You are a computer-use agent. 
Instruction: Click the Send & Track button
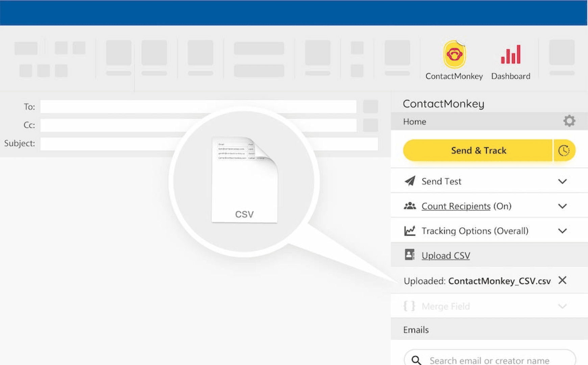(478, 150)
